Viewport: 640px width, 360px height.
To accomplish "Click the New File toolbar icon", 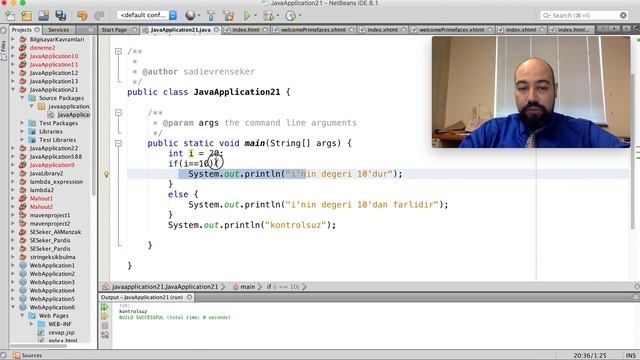I will [10, 16].
